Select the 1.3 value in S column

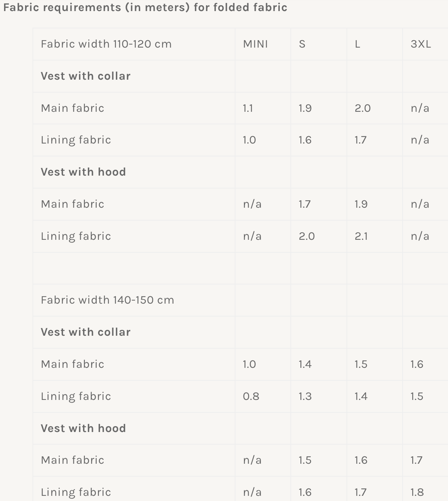(305, 396)
